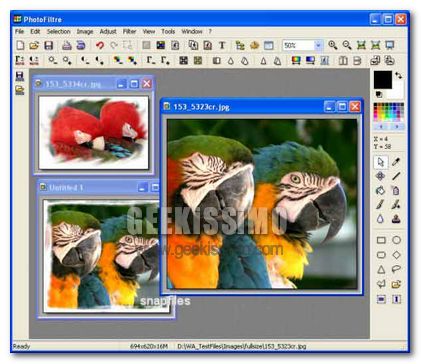Open the Adjust menu
This screenshot has width=421, height=364.
[108, 31]
